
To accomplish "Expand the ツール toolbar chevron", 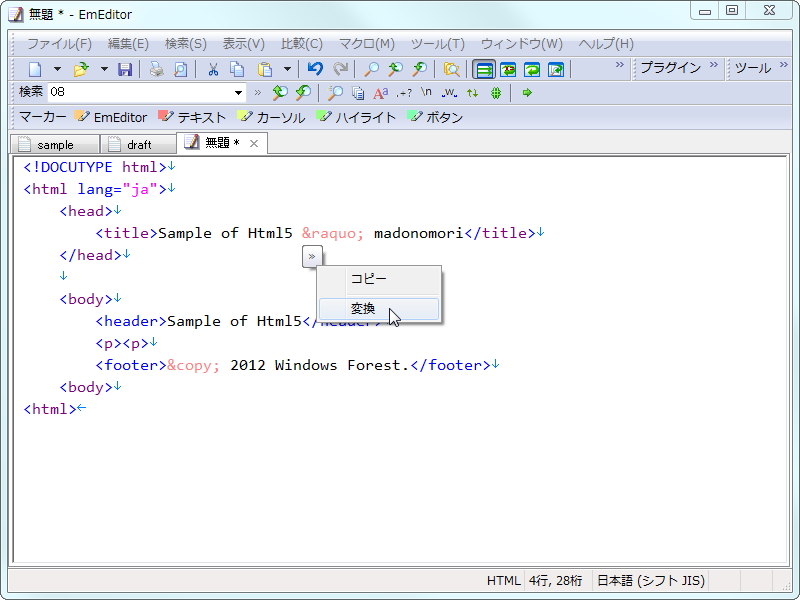I will (x=783, y=65).
